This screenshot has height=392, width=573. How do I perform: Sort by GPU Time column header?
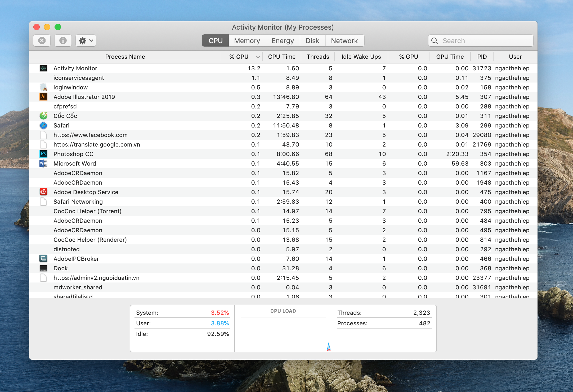(x=450, y=57)
